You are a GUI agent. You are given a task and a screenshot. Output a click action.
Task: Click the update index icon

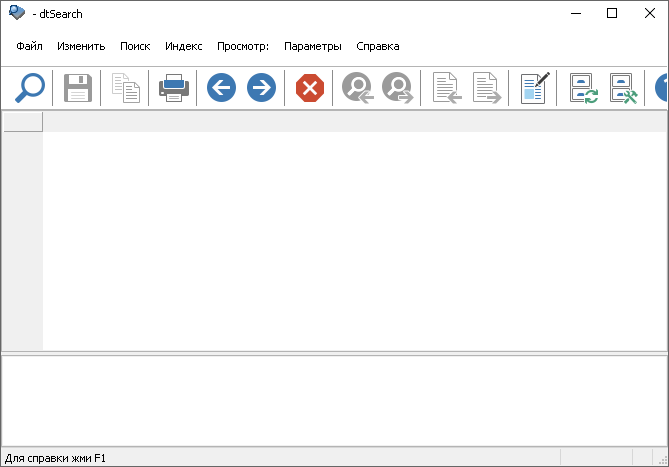click(x=583, y=88)
